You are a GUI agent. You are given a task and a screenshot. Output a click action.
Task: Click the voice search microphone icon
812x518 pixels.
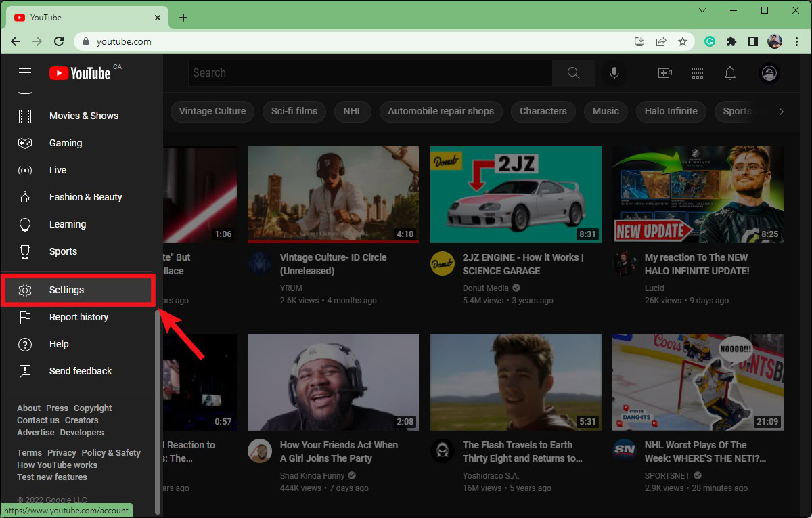point(614,73)
